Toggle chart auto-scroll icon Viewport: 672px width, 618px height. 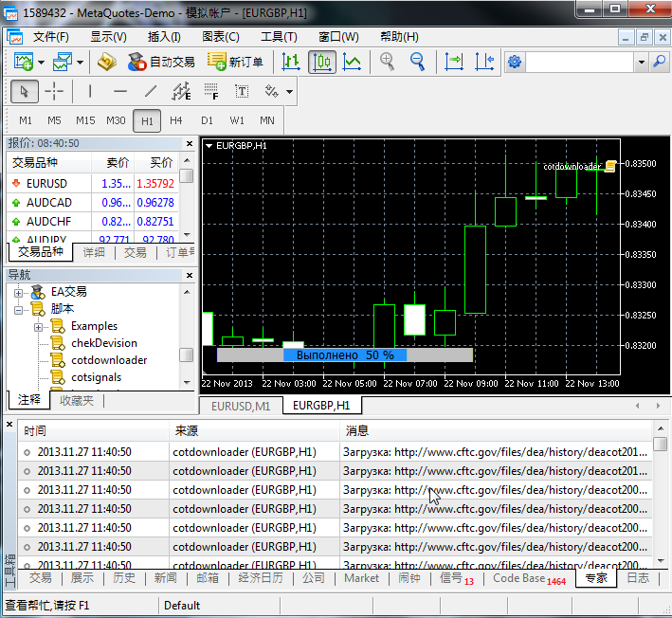click(x=454, y=62)
